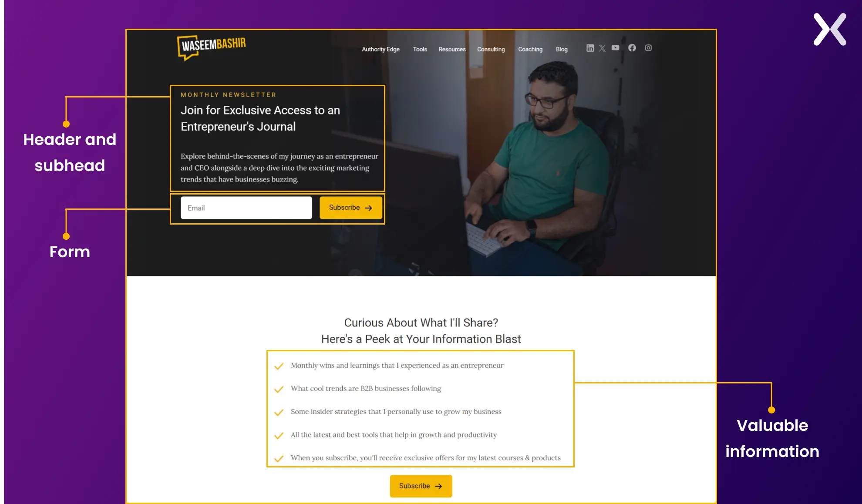This screenshot has width=862, height=504.
Task: Click the Tools navigation link
Action: coord(420,49)
